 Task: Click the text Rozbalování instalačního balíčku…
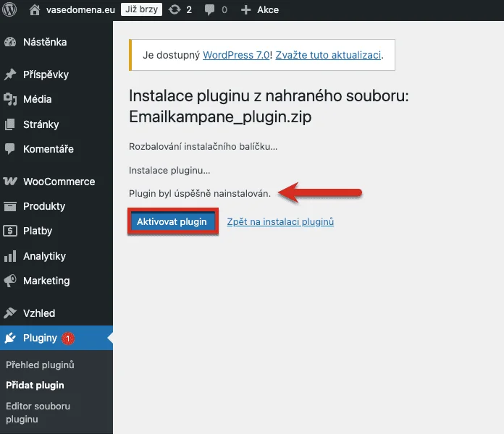(203, 147)
